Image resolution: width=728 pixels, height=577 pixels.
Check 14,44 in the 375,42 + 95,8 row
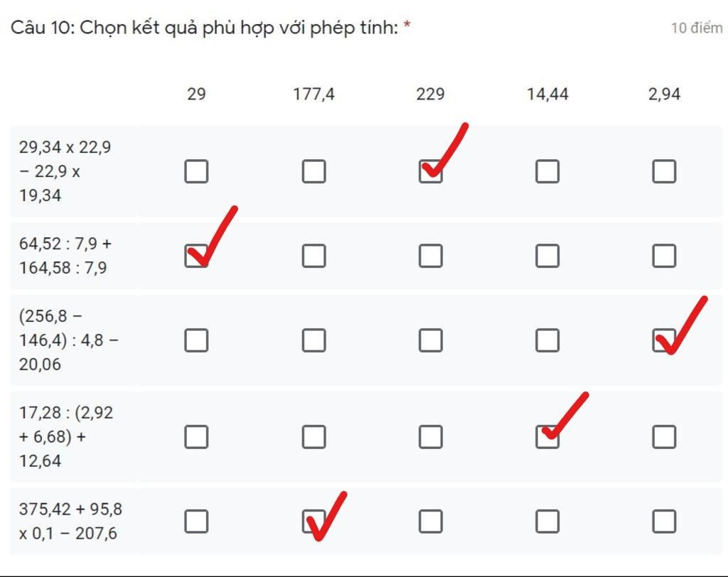tap(547, 522)
